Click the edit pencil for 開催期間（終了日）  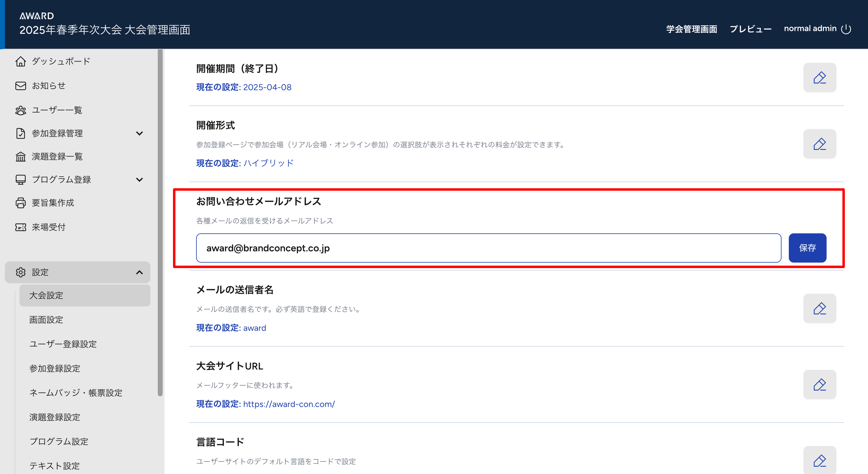tap(819, 77)
